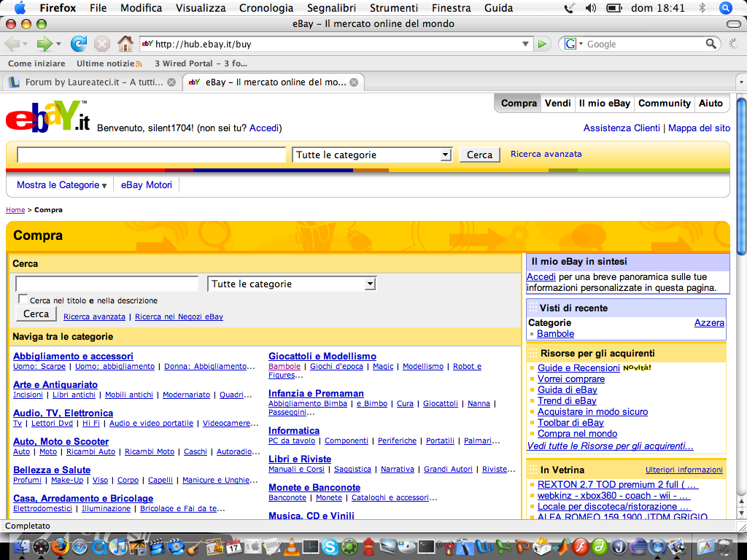Viewport: 747px width, 560px height.
Task: Open the tab list dropdown arrow
Action: [741, 82]
